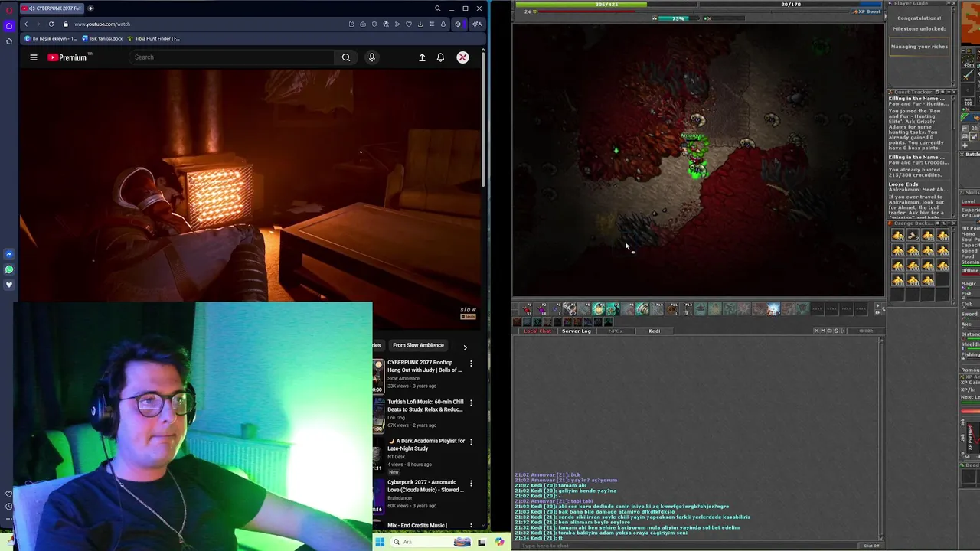This screenshot has height=551, width=980.
Task: Use the F2 purple mana potion hotkey slot
Action: (541, 308)
